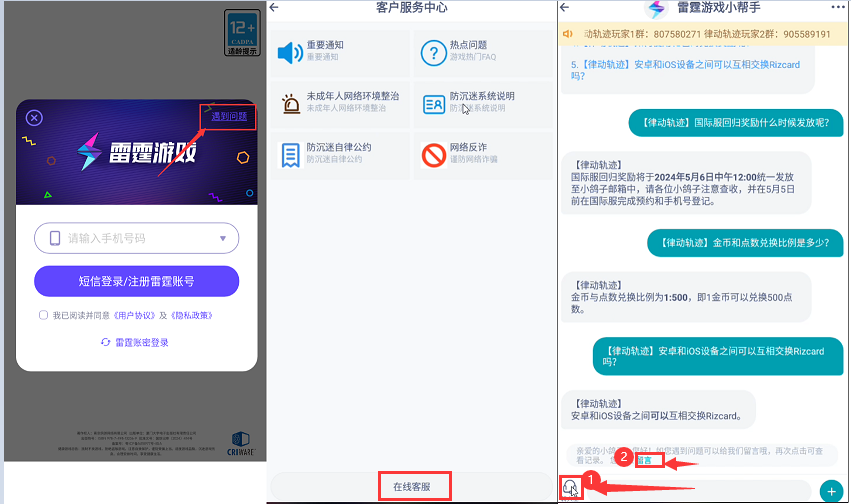Click the refresh icon beside 雷霆账密登录
The image size is (851, 504).
point(105,342)
